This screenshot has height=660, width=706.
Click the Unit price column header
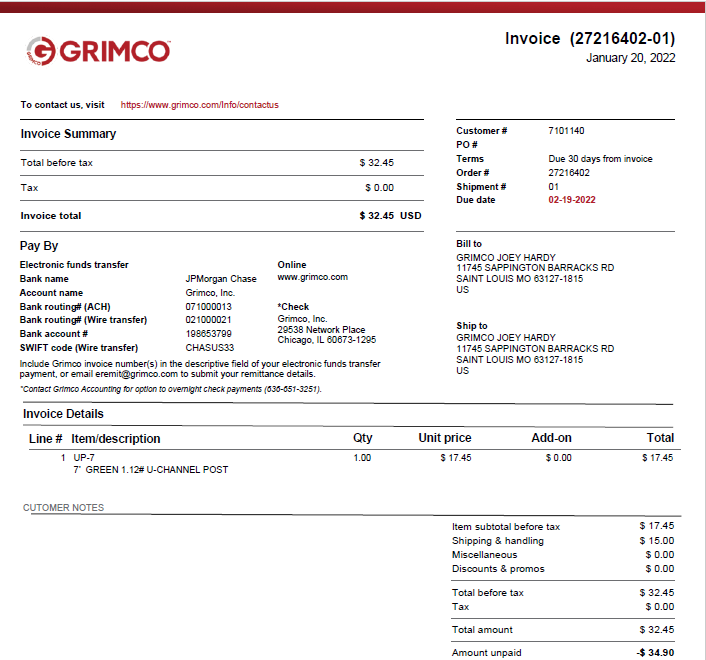[444, 438]
